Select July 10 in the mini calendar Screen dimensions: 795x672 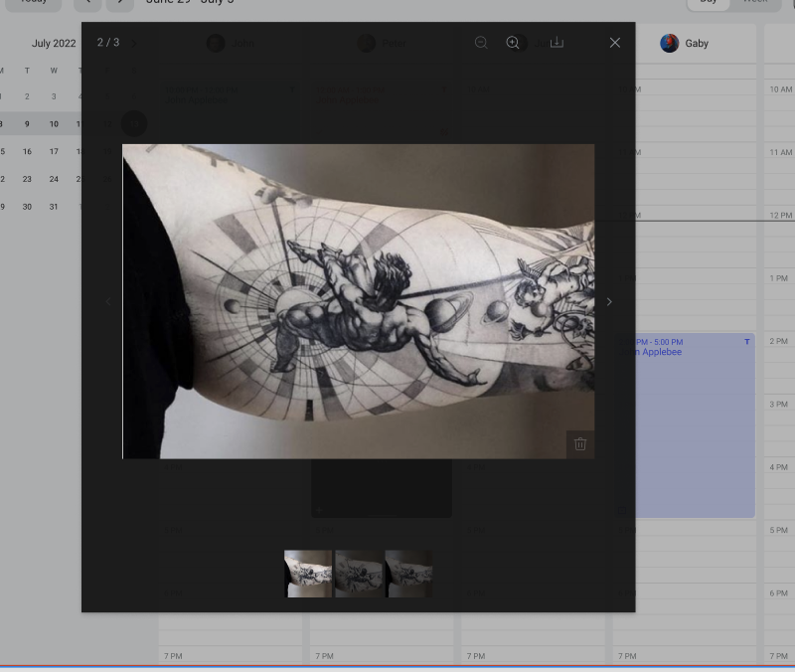tap(54, 124)
